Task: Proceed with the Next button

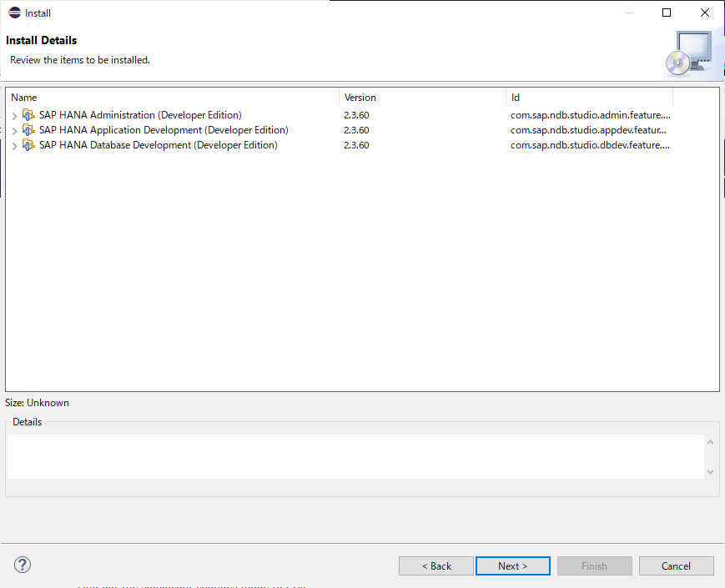Action: pos(513,565)
